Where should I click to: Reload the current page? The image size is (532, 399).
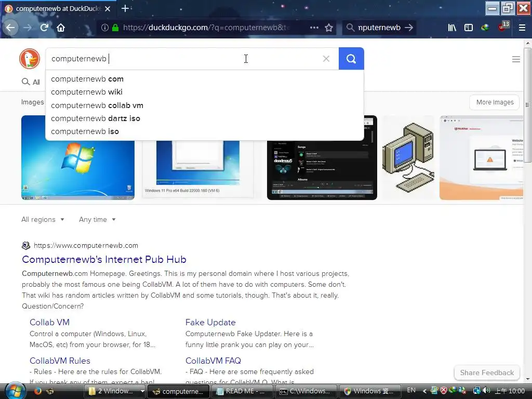pyautogui.click(x=44, y=28)
